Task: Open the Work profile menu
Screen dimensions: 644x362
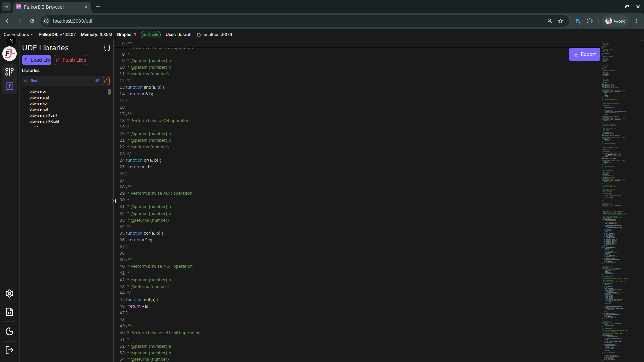Action: pos(615,21)
